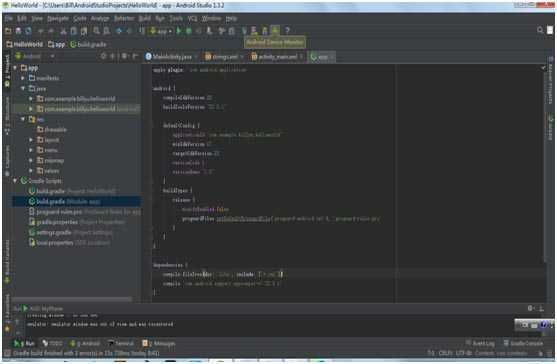Click HelloWorld in the breadcrumb bar
The image size is (557, 364).
25,44
